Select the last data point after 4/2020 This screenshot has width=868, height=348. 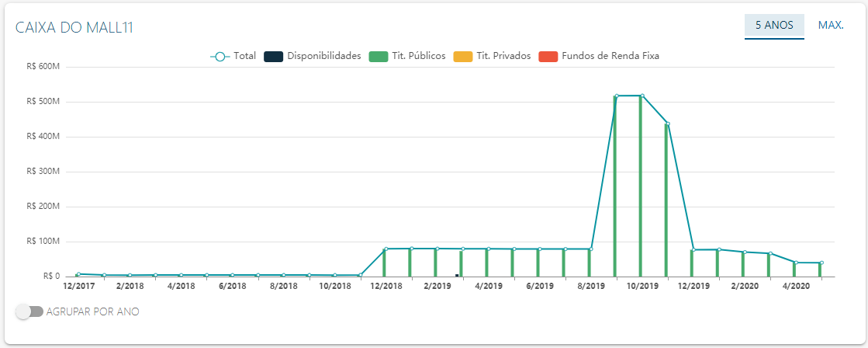(x=821, y=263)
